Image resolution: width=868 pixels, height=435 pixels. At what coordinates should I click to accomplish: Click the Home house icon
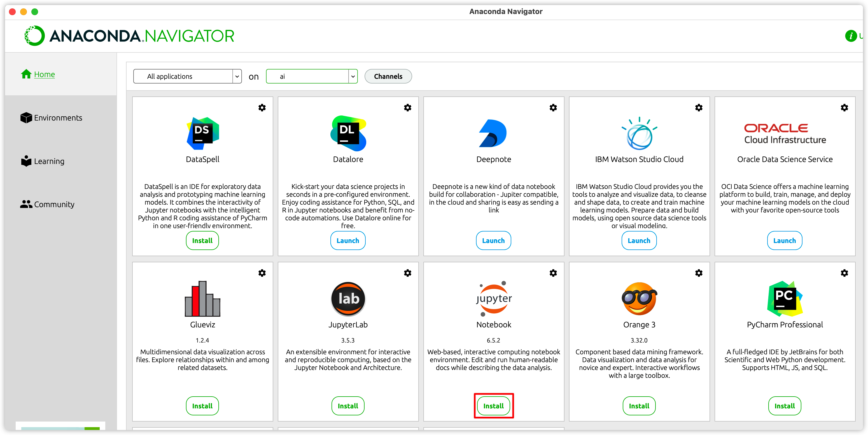pos(26,74)
